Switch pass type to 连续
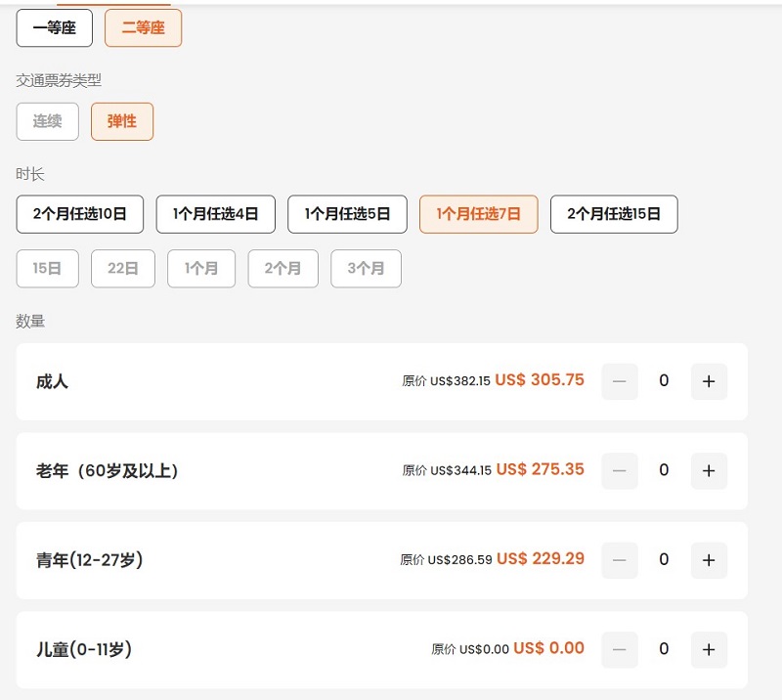The height and width of the screenshot is (700, 782). pyautogui.click(x=47, y=122)
